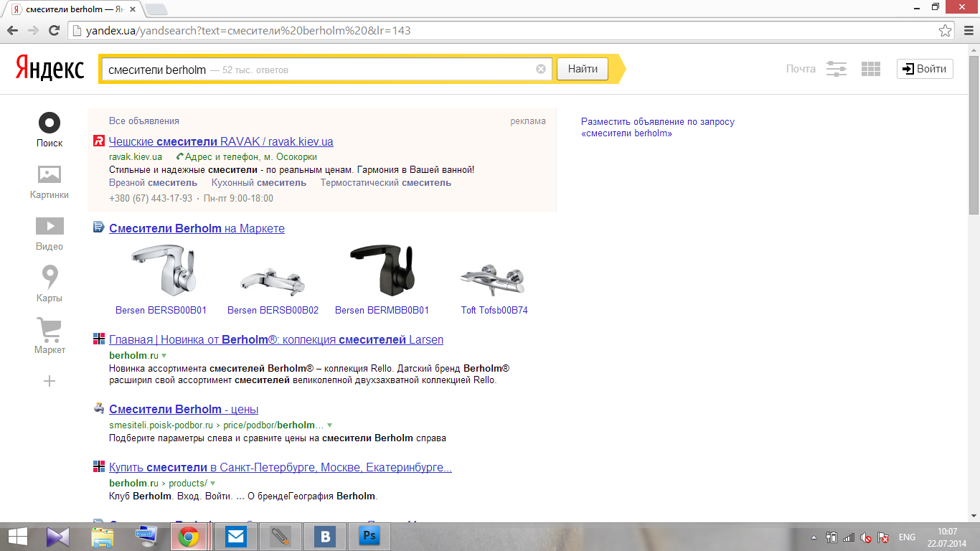The height and width of the screenshot is (551, 980).
Task: Switch ENG keyboard language in tray
Action: coord(907,537)
